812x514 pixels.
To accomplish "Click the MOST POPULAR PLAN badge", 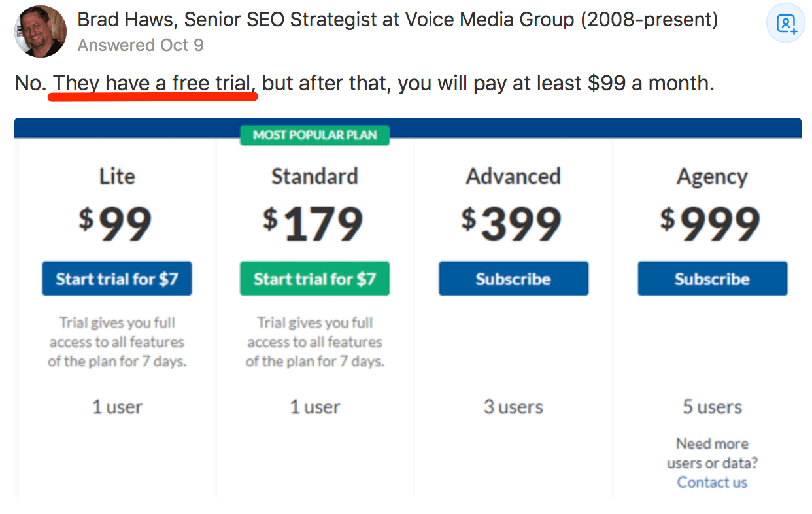I will tap(314, 135).
